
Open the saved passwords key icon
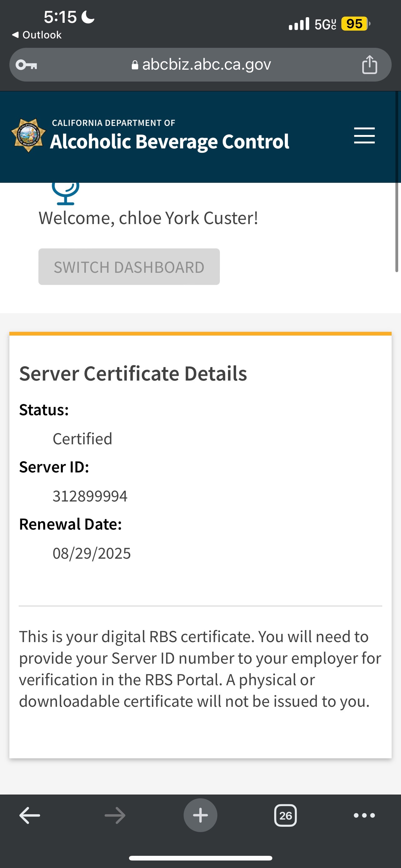[x=27, y=64]
